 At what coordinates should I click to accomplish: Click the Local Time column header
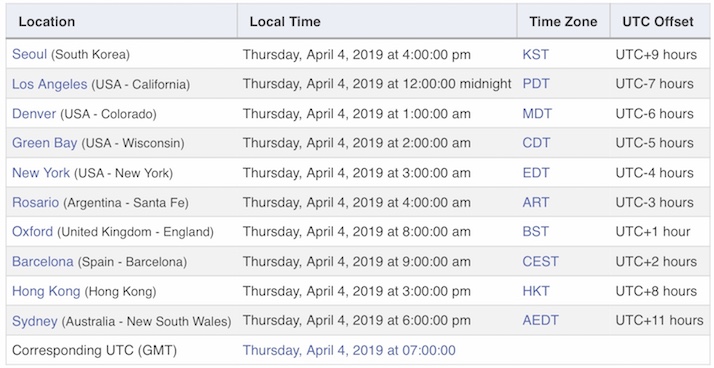pyautogui.click(x=285, y=21)
